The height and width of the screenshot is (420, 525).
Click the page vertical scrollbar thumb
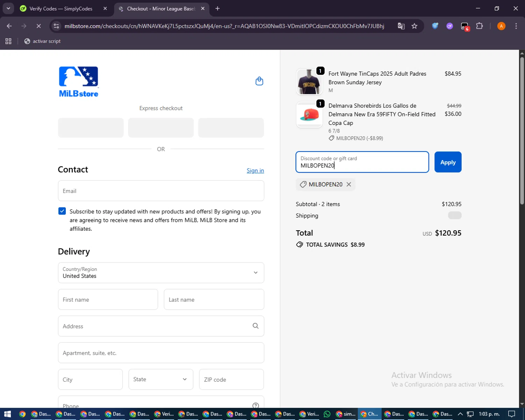522,130
